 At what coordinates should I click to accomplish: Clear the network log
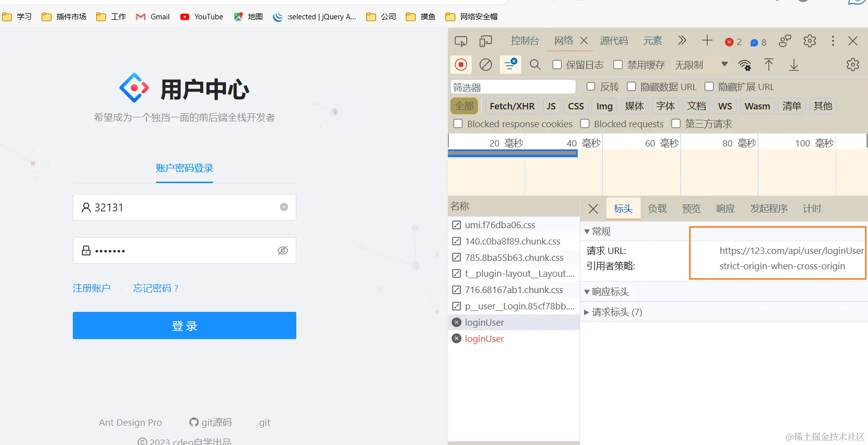486,65
